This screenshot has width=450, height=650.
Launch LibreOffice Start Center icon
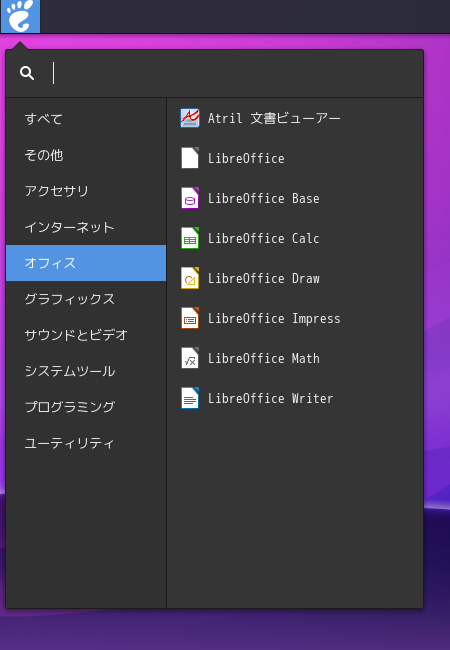pyautogui.click(x=190, y=158)
